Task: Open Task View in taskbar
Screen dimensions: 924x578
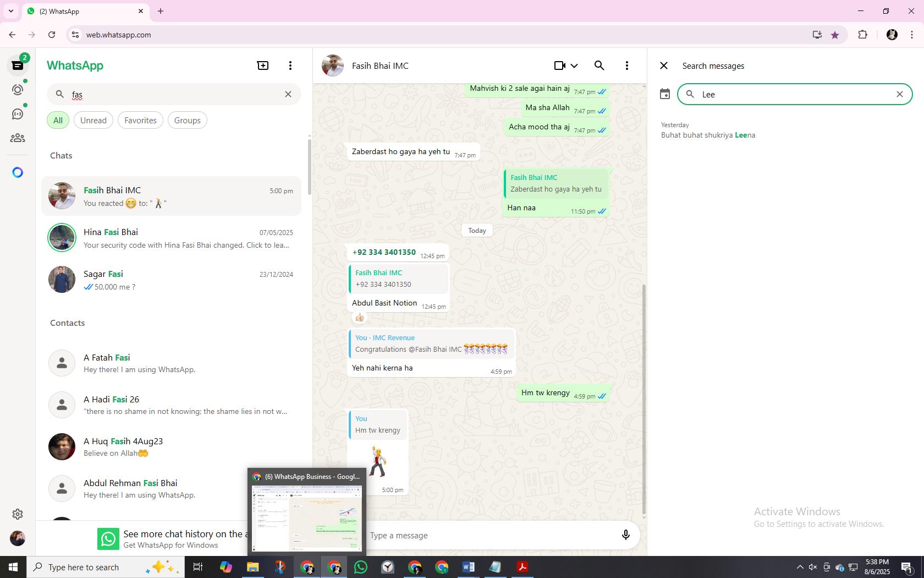Action: 198,567
